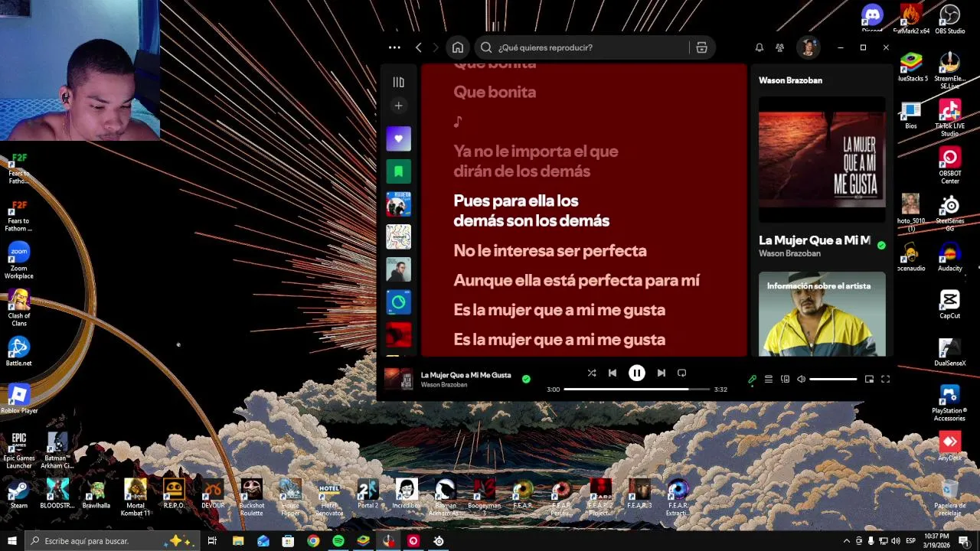This screenshot has height=551, width=980.
Task: Click the album cover in right panel
Action: pos(822,160)
